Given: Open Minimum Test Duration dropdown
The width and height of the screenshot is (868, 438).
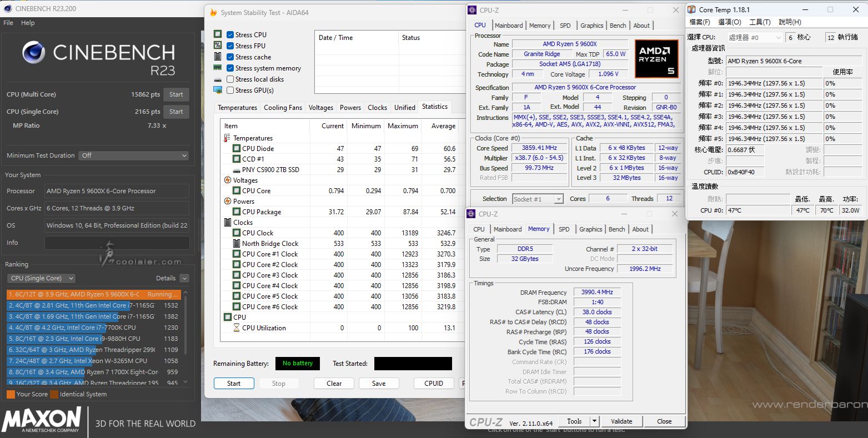Looking at the screenshot, I should (134, 155).
